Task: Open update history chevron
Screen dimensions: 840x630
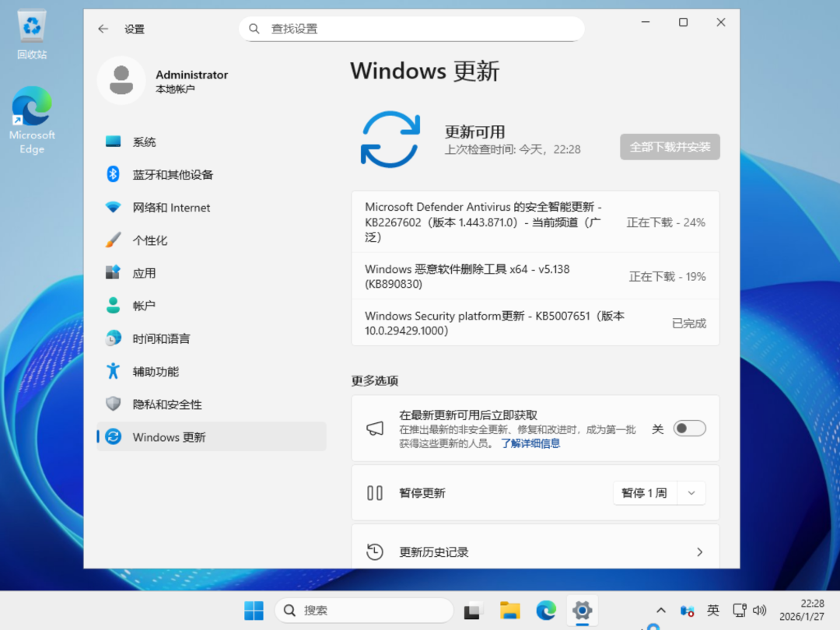Action: [700, 551]
